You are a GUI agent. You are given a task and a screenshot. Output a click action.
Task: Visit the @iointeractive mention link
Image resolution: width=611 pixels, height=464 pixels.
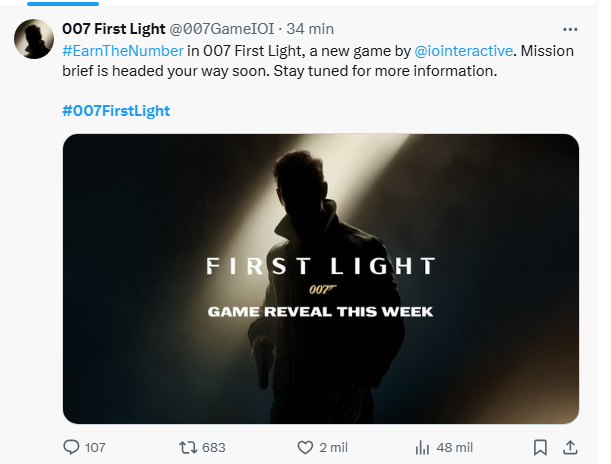(463, 51)
